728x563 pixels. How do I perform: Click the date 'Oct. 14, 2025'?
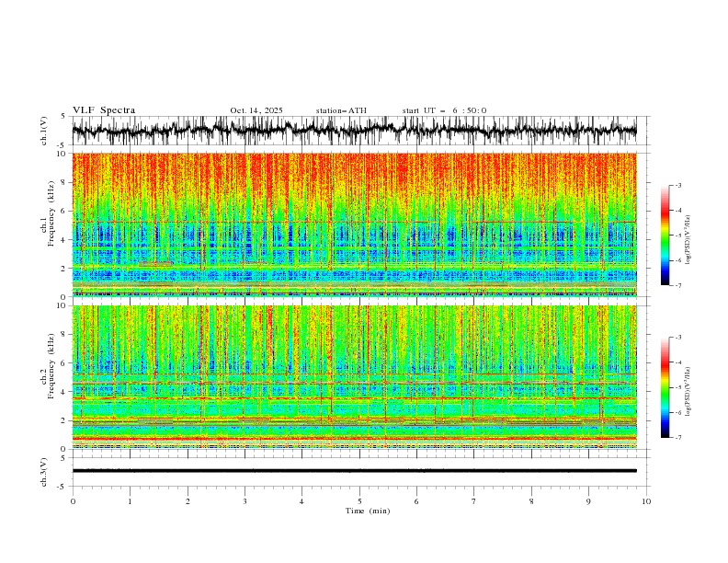click(x=256, y=110)
